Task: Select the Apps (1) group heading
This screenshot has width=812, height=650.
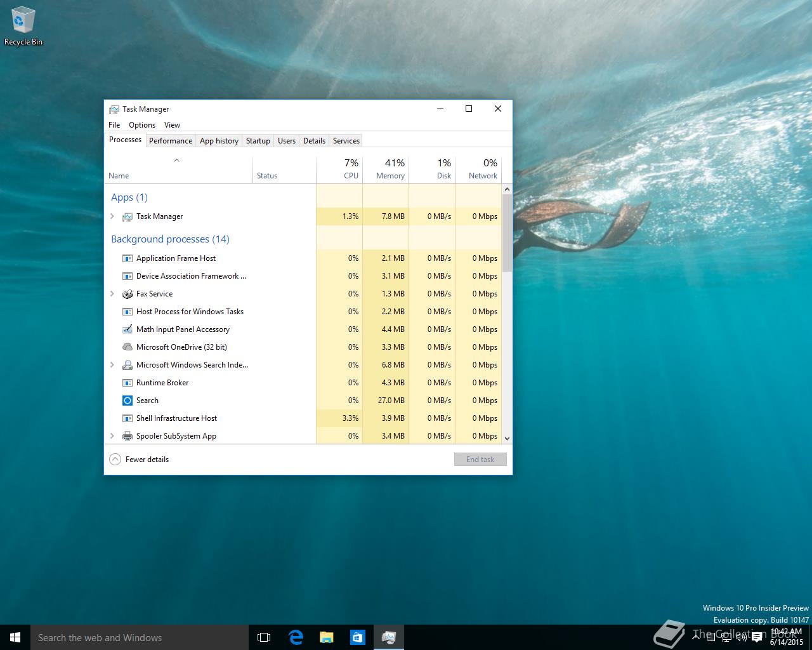Action: click(129, 197)
